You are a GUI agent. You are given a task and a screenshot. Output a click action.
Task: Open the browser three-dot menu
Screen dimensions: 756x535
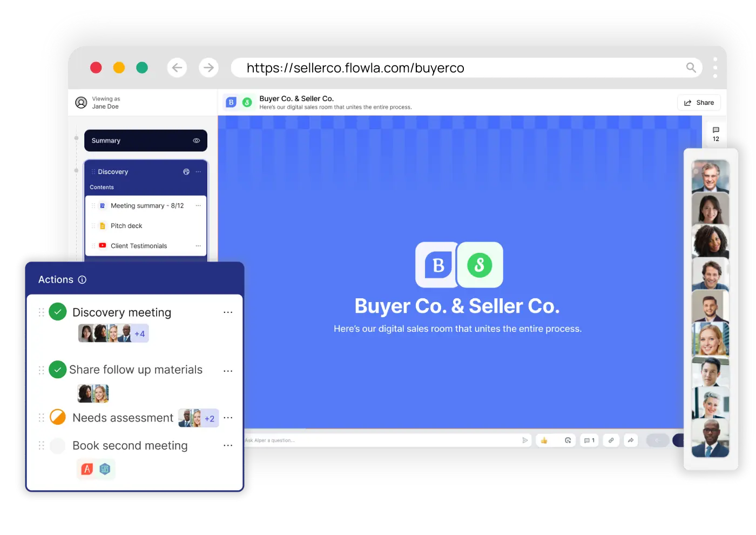click(x=715, y=68)
